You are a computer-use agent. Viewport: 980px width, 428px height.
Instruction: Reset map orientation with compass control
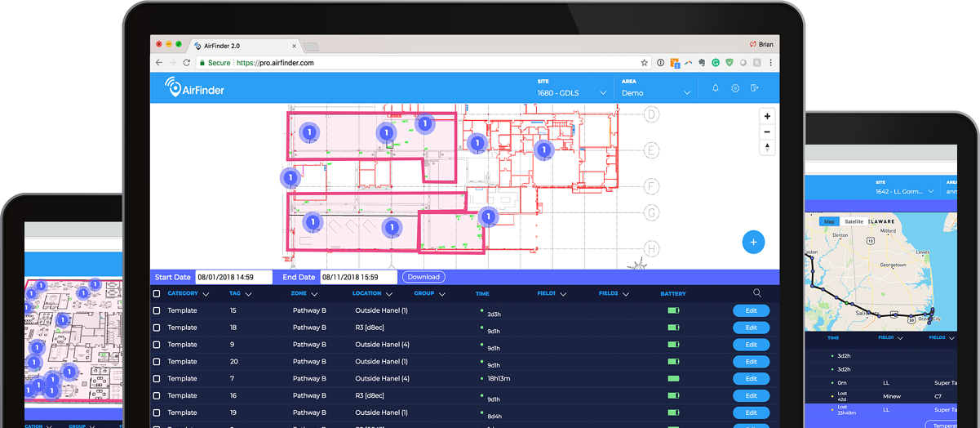click(767, 148)
